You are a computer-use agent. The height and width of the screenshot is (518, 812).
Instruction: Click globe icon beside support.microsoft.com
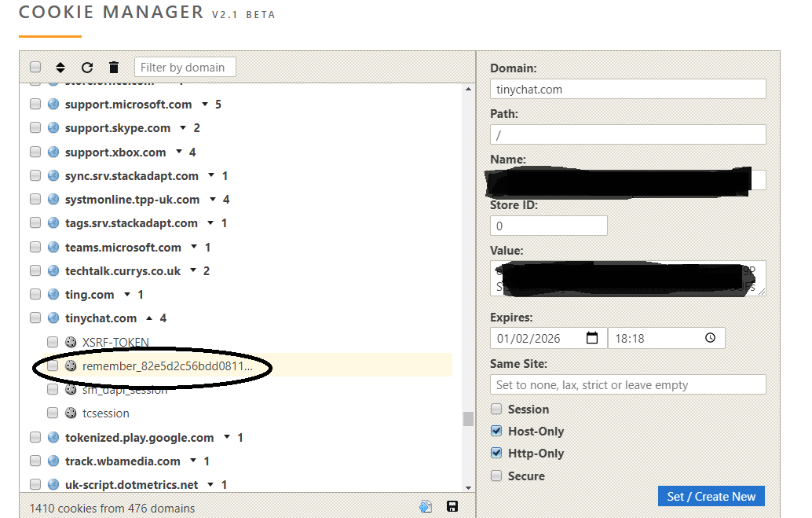[53, 104]
